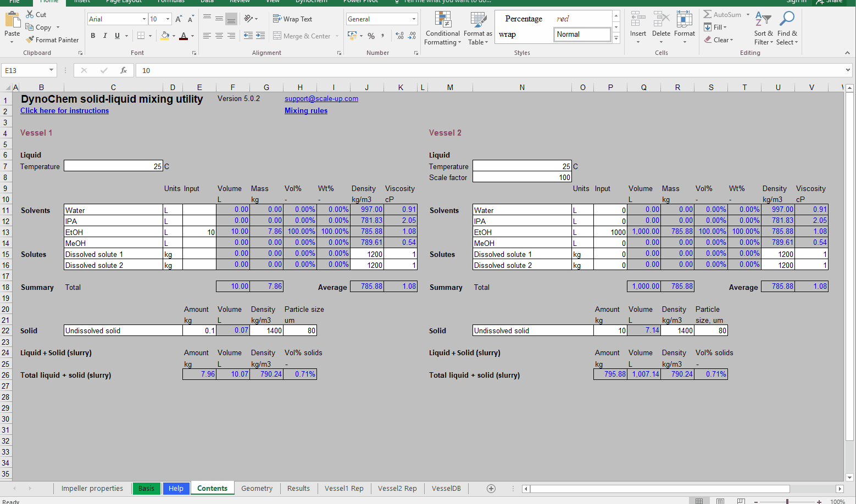Apply yellow fill color bucket

165,36
